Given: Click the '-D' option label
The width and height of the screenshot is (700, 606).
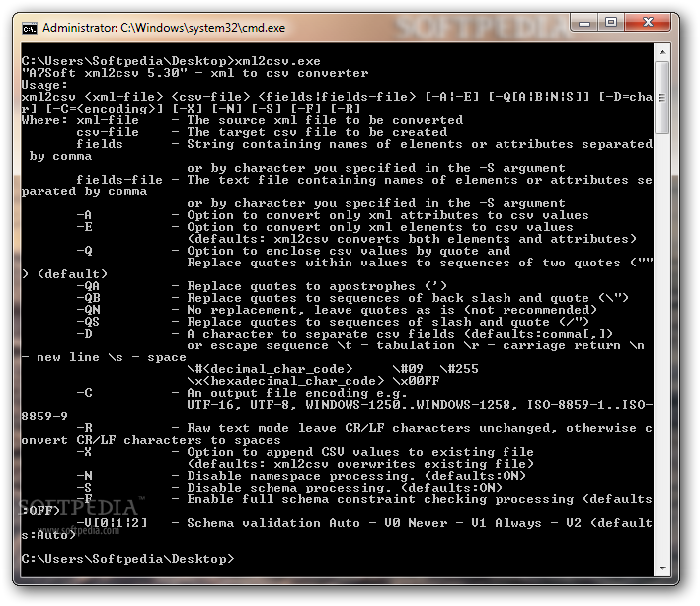Looking at the screenshot, I should 84,334.
